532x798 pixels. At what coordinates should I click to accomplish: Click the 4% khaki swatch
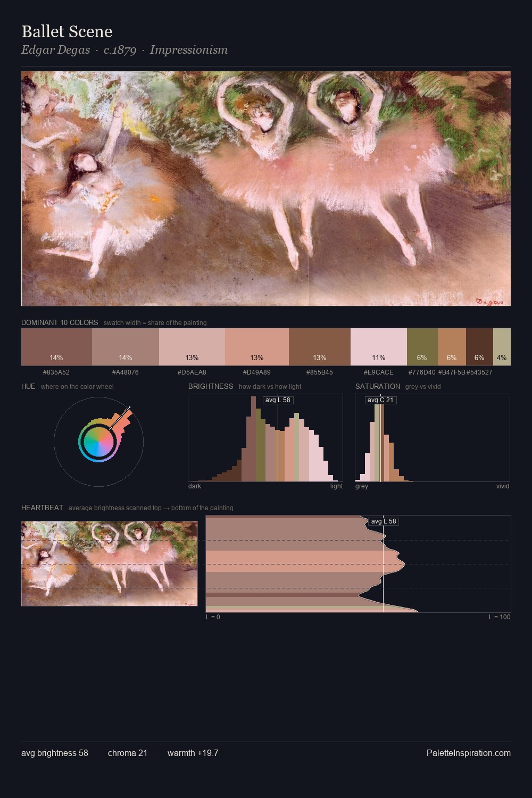pos(502,347)
